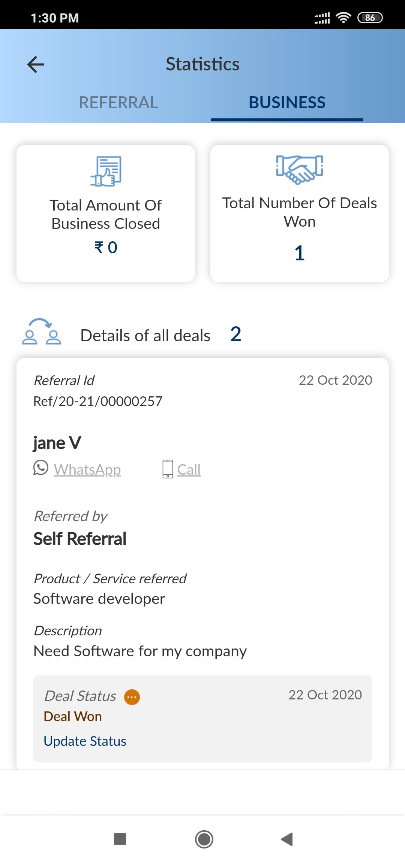
Task: Tap the business closed thumbs-up document icon
Action: click(106, 171)
